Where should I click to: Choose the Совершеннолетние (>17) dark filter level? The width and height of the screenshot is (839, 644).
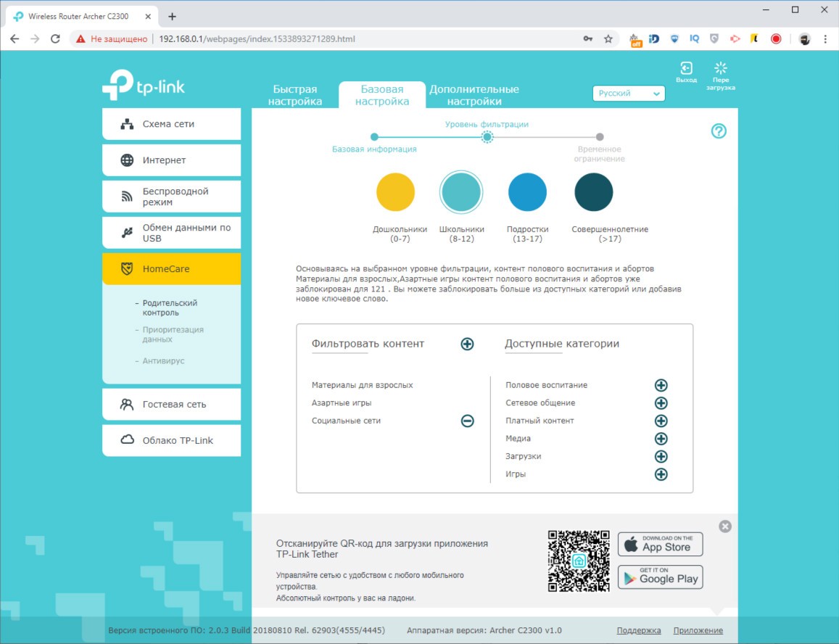[594, 192]
